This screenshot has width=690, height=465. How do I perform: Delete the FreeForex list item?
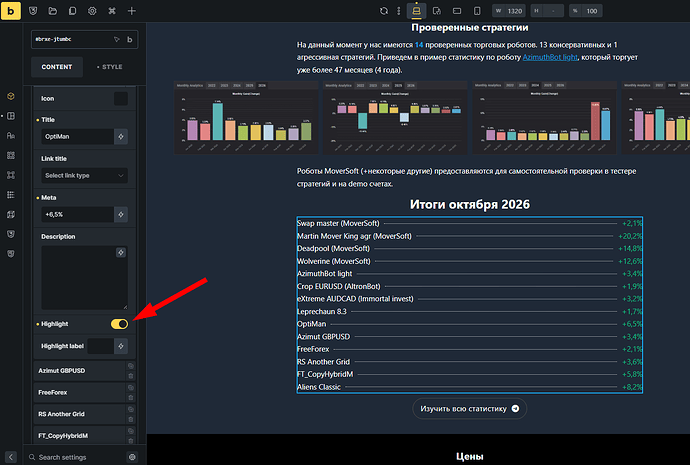131,397
